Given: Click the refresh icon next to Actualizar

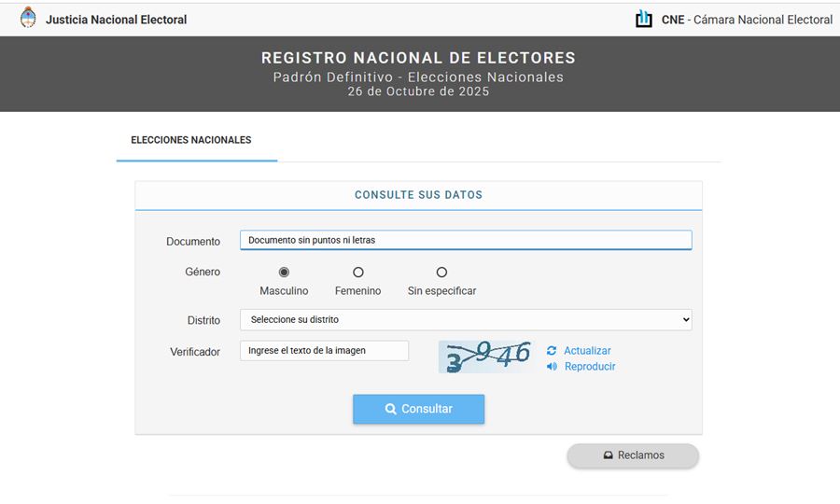Looking at the screenshot, I should [x=552, y=351].
